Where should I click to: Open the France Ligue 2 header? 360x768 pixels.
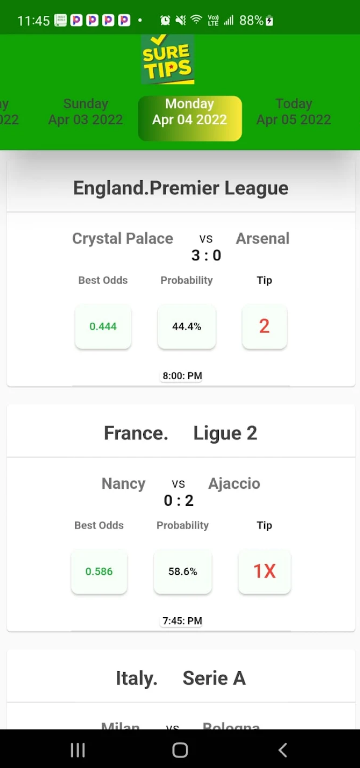[181, 433]
